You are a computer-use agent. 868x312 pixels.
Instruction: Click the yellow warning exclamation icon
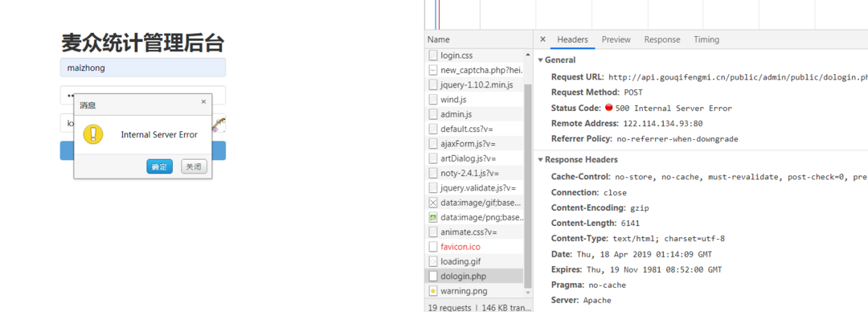[x=93, y=134]
